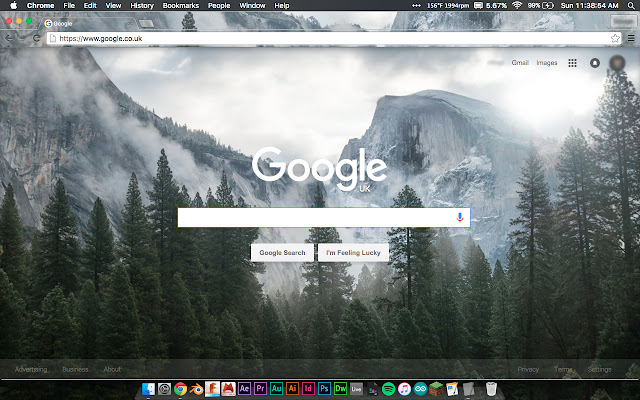This screenshot has width=640, height=400.
Task: Start voice search with the microphone
Action: 460,217
